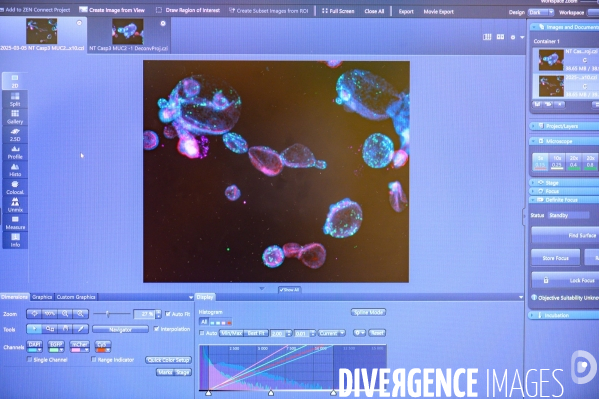The width and height of the screenshot is (599, 399).
Task: Expand the Incubation panel
Action: [x=564, y=315]
